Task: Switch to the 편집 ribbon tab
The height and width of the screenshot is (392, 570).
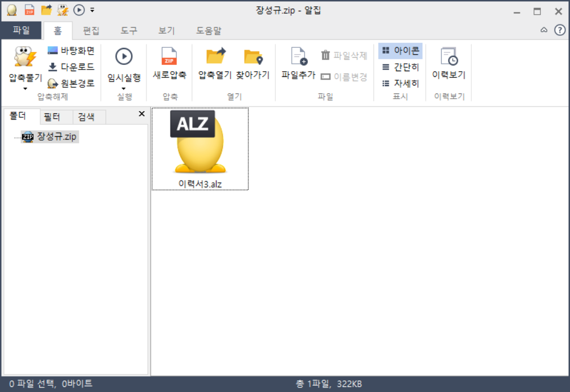Action: click(x=91, y=31)
